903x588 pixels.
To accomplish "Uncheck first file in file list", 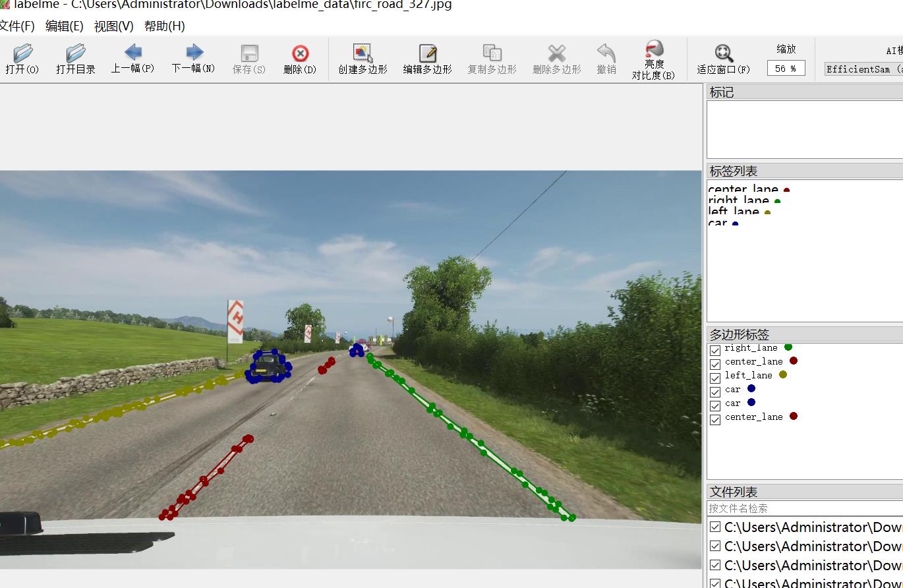I will (x=715, y=527).
